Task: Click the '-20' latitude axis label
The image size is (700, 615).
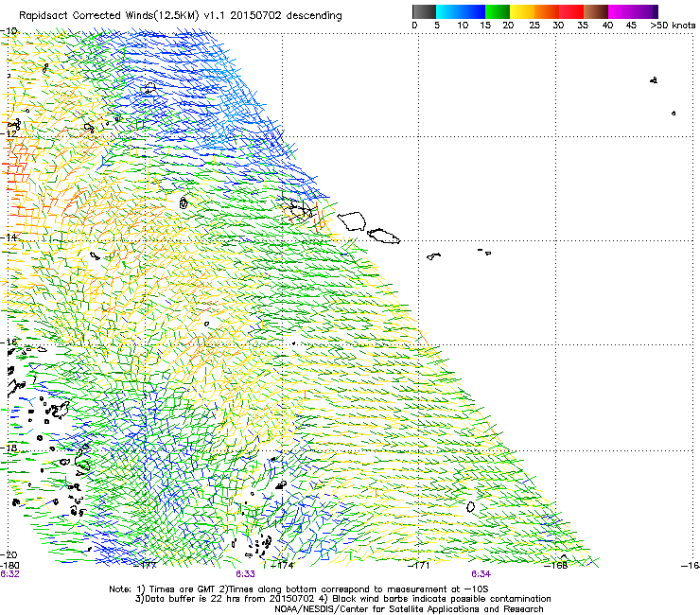Action: [9, 554]
